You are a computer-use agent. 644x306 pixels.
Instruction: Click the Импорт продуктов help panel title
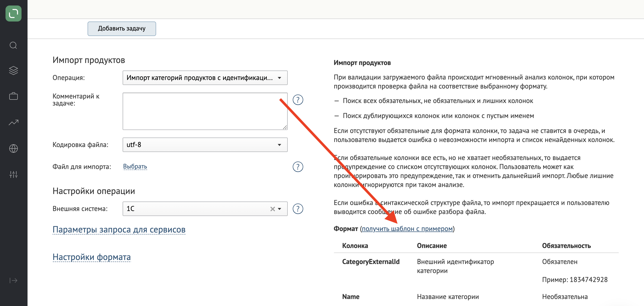click(x=362, y=63)
